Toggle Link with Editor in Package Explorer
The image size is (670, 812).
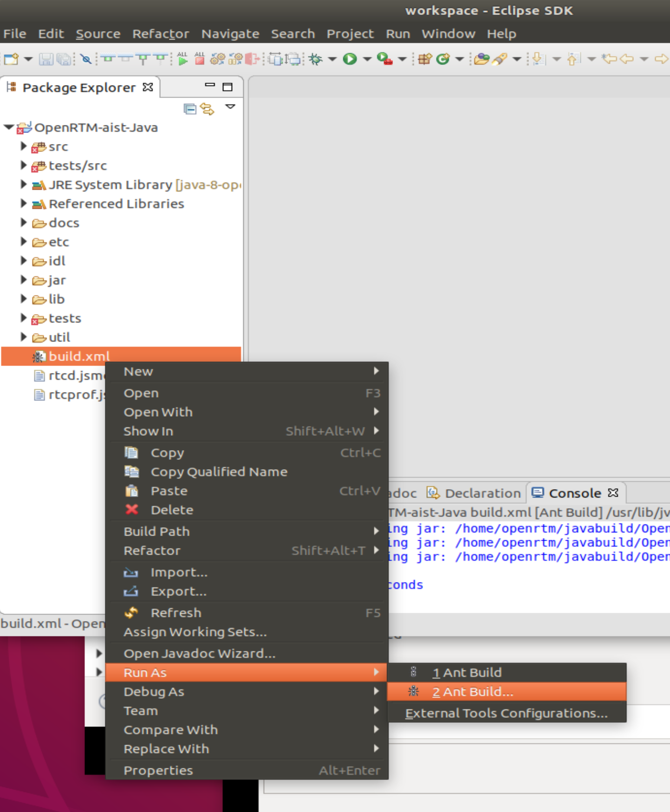pyautogui.click(x=207, y=109)
